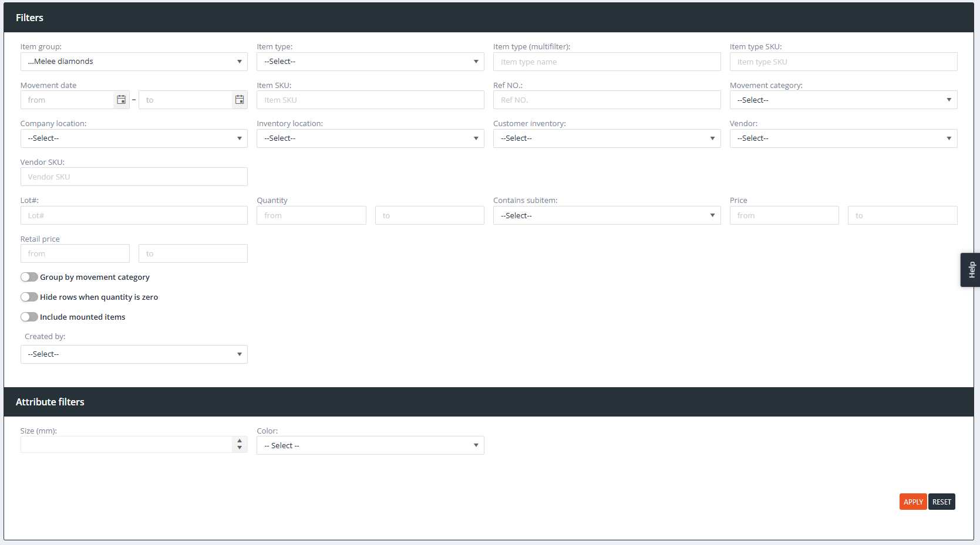Decrease Size (mm) with down arrow
Screen dimensions: 980x545
(x=240, y=448)
